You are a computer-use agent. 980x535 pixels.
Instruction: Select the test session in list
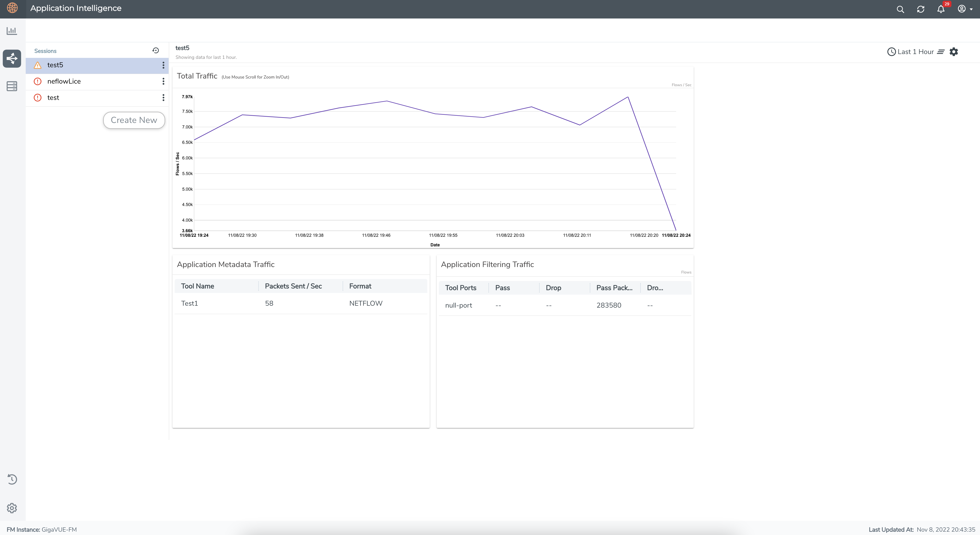pyautogui.click(x=53, y=98)
